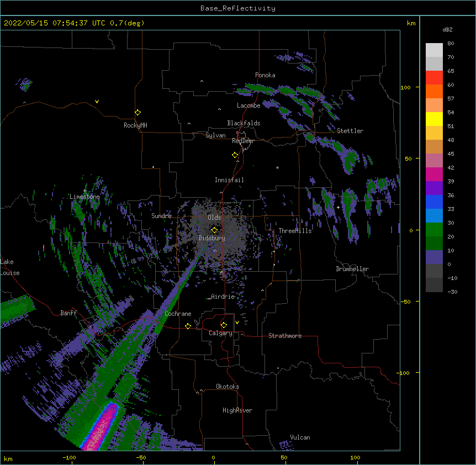
Task: Pick the blue swatch between 36 and 33
Action: (x=434, y=202)
